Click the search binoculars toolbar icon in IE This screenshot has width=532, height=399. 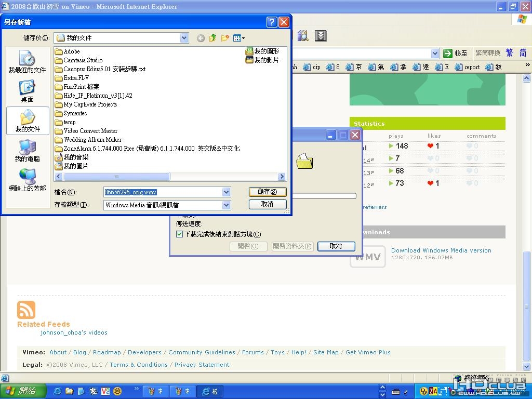click(x=303, y=36)
